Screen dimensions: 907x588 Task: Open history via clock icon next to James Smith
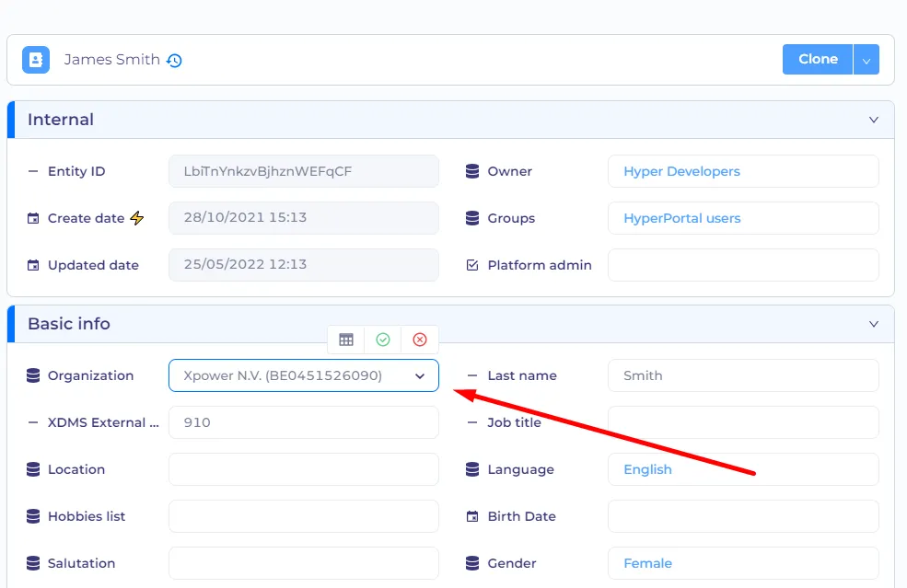click(174, 60)
